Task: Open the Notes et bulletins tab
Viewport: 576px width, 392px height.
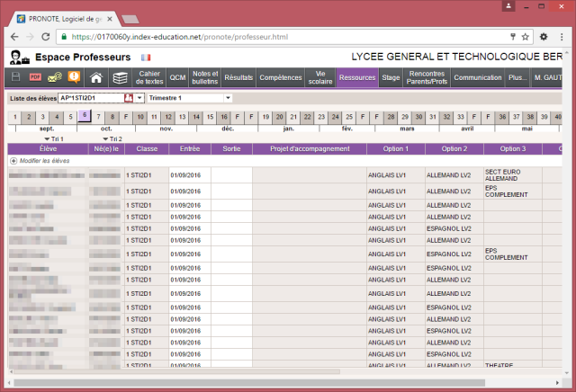Action: (205, 78)
